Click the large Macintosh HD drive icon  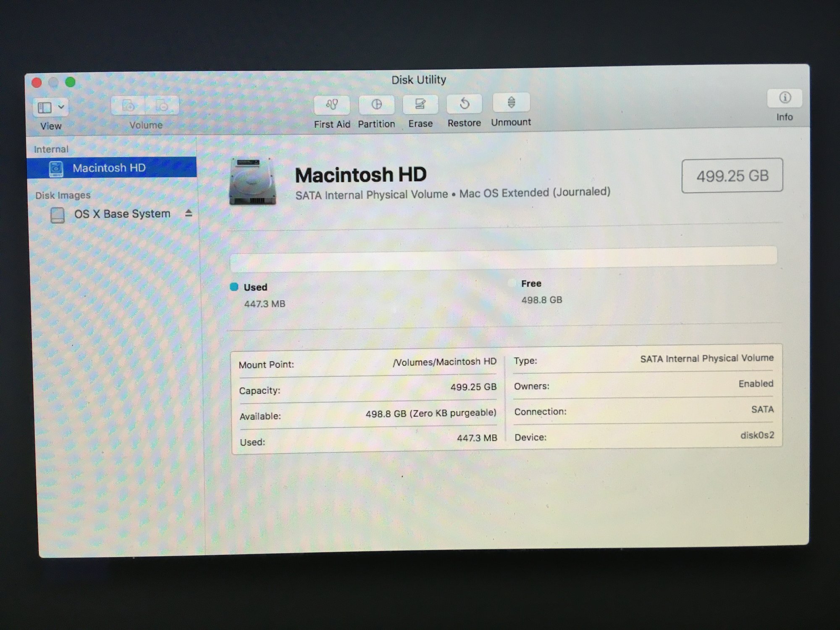[x=252, y=182]
